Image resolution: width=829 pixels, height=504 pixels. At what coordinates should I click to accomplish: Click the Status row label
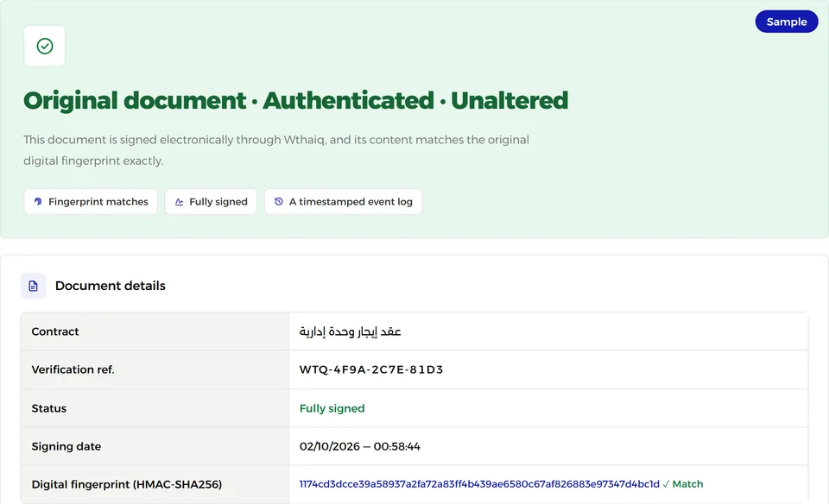tap(48, 408)
